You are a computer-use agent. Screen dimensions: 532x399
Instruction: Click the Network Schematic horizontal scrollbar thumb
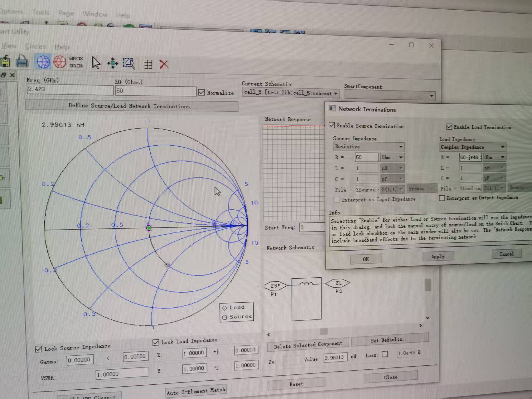324,331
